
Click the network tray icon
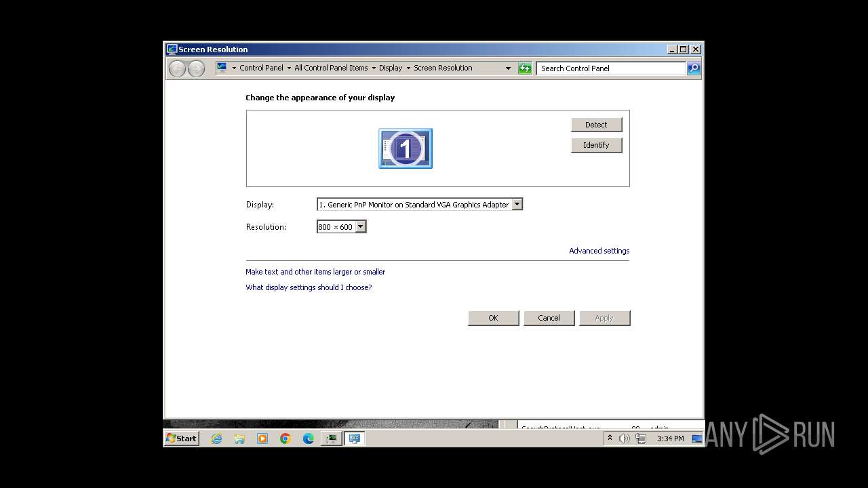click(641, 439)
